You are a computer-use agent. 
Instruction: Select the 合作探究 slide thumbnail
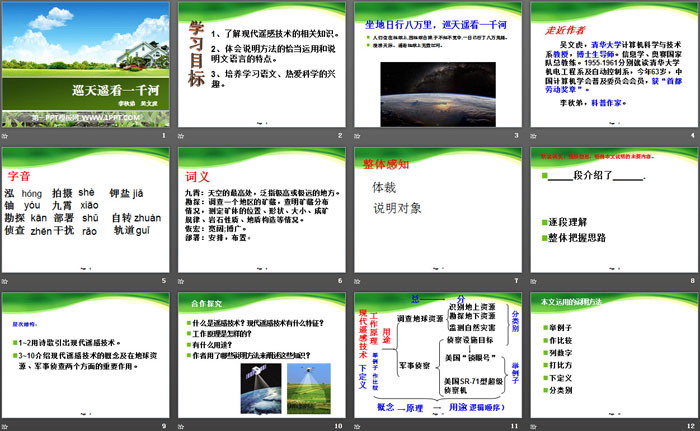coord(260,357)
